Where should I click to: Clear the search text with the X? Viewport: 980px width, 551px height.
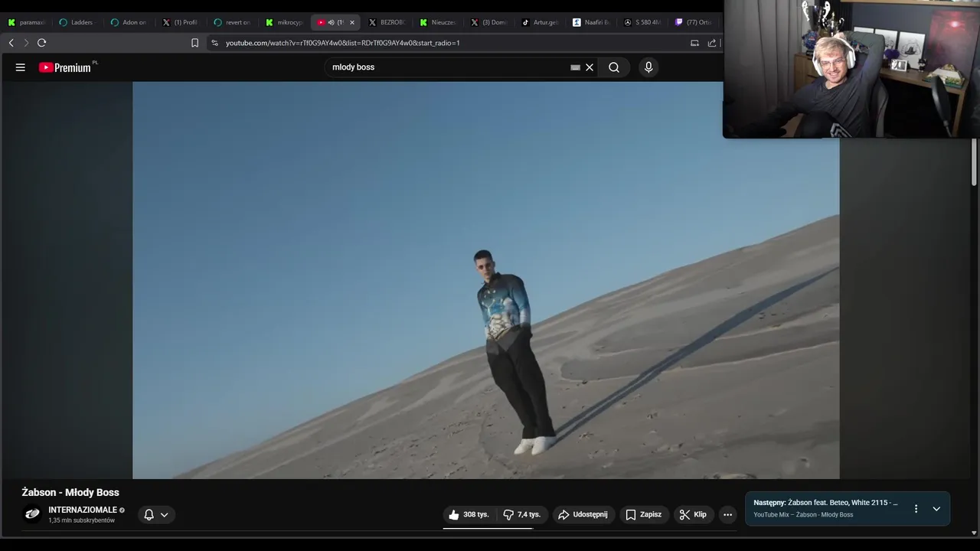click(590, 67)
